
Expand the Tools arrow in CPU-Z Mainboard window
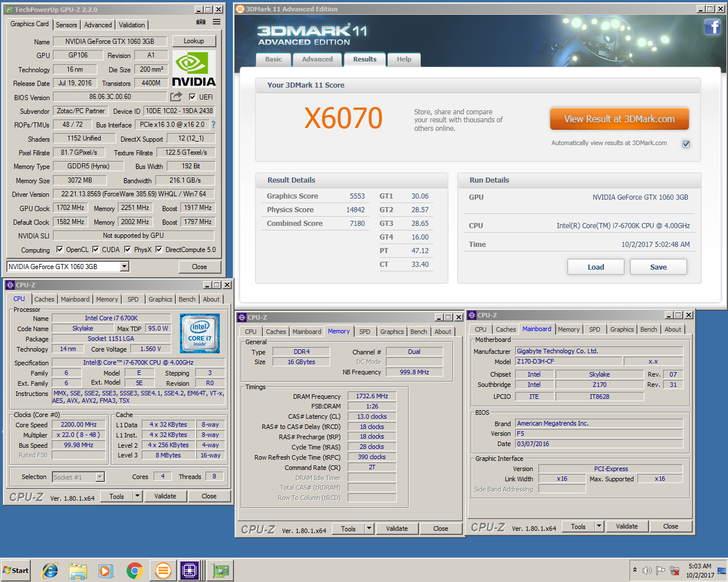(599, 526)
